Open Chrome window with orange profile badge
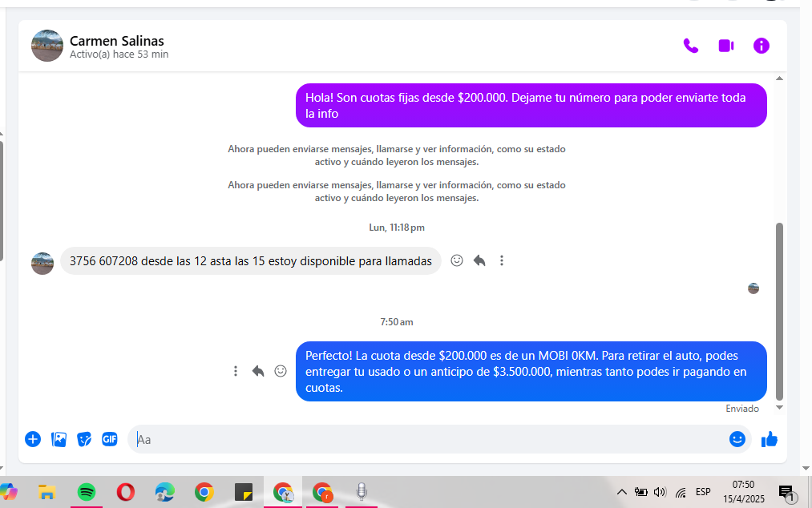 point(322,492)
